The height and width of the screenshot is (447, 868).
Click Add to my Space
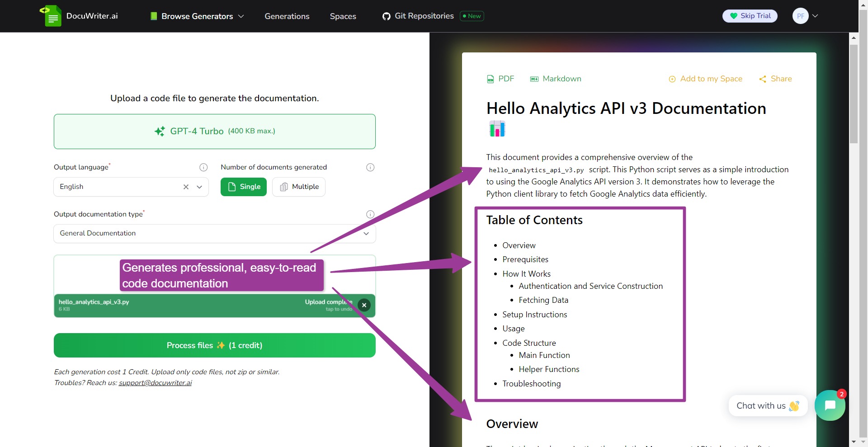706,79
